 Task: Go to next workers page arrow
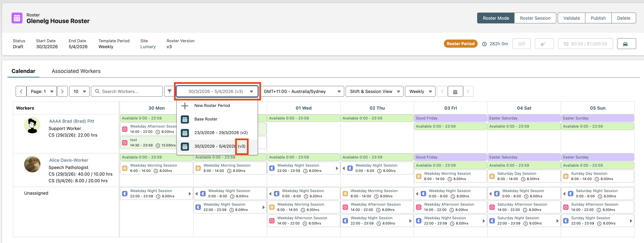click(x=62, y=91)
